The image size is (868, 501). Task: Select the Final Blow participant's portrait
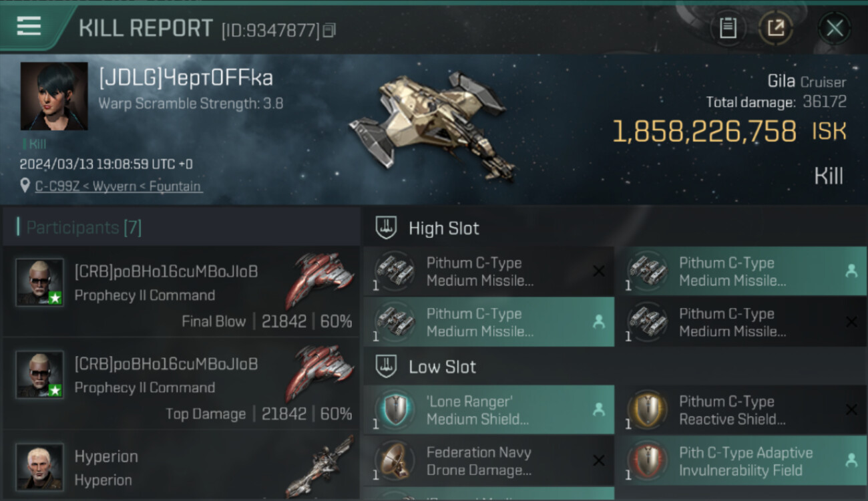(x=40, y=282)
